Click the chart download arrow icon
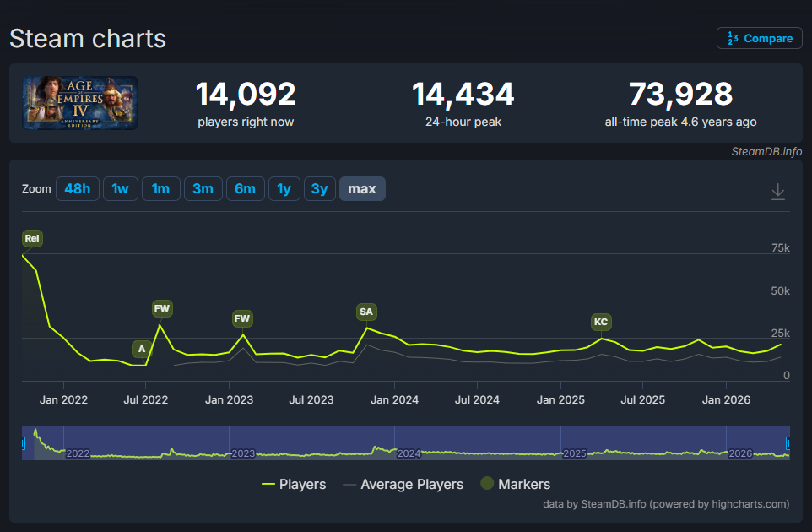 click(x=778, y=191)
